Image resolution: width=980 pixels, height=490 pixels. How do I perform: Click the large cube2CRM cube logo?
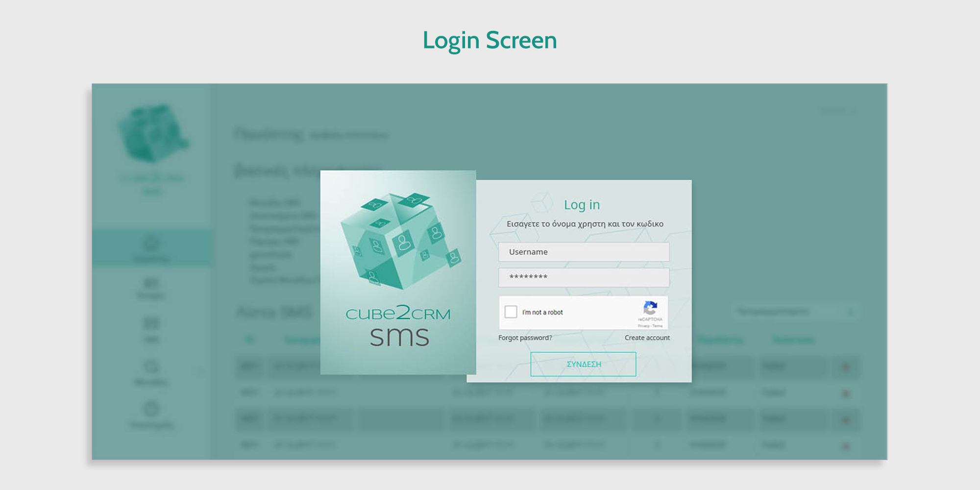pos(400,240)
